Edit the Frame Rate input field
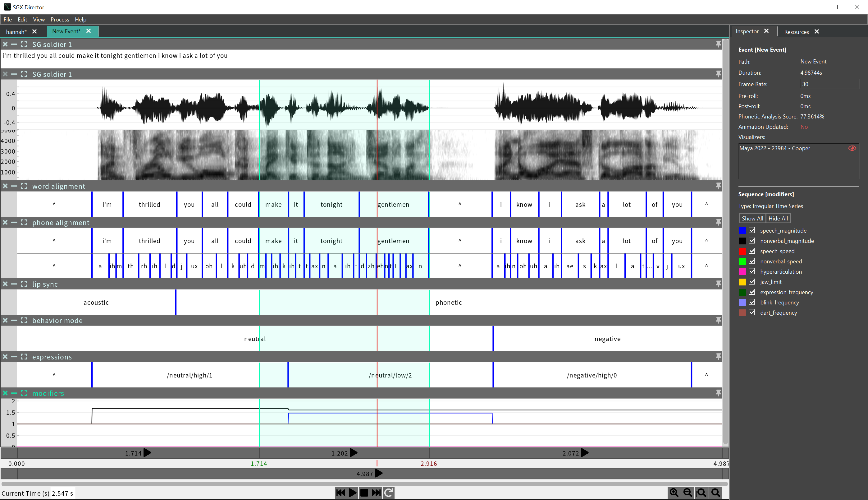This screenshot has height=500, width=868. pos(829,84)
